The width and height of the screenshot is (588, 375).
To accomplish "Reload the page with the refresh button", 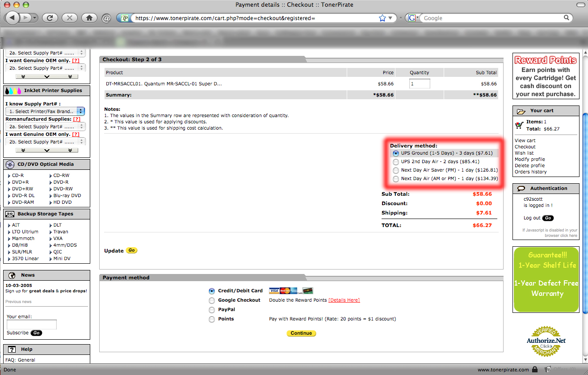I will coord(50,18).
